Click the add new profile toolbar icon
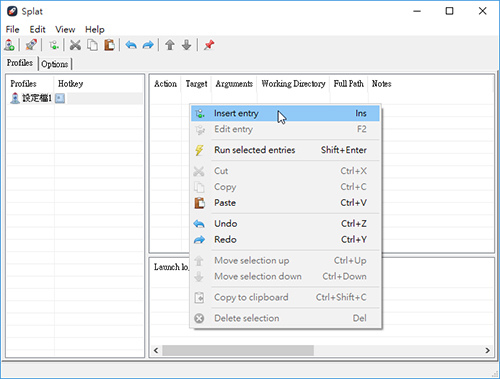 click(9, 45)
